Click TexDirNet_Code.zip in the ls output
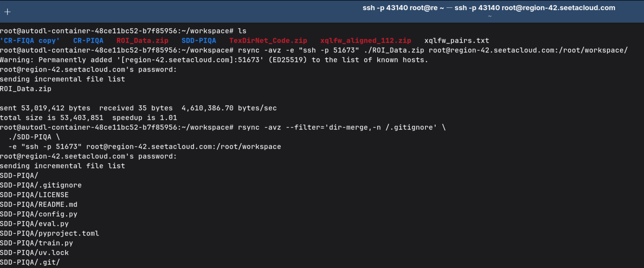644x268 pixels. (x=268, y=40)
